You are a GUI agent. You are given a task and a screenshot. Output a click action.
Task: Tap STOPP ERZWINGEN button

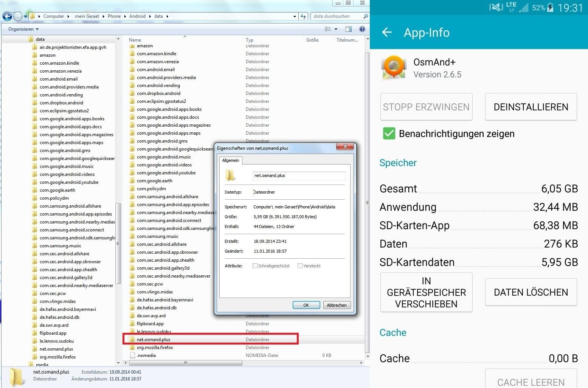[x=426, y=107]
